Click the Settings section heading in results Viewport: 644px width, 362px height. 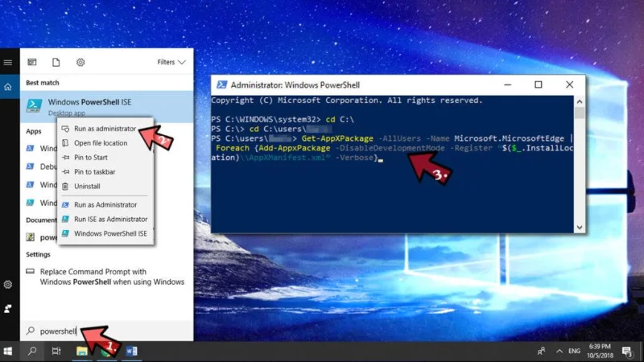tap(38, 254)
